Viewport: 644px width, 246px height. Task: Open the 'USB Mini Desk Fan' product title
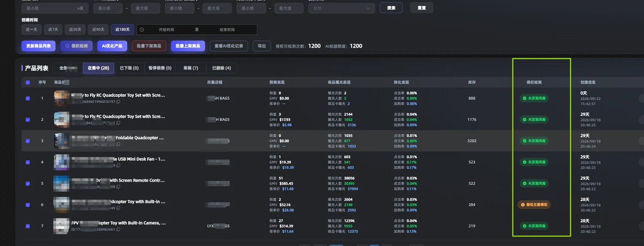[118, 159]
